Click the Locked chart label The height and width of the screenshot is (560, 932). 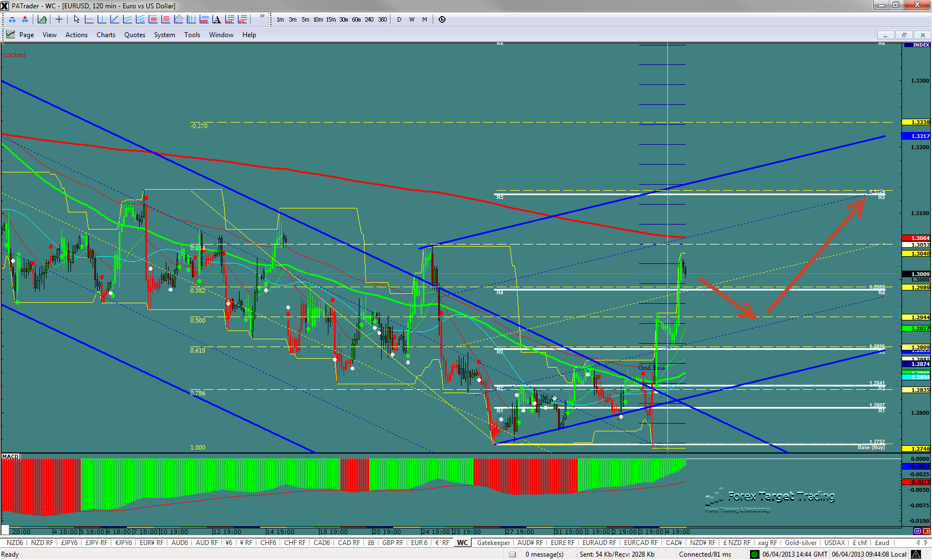pos(14,55)
